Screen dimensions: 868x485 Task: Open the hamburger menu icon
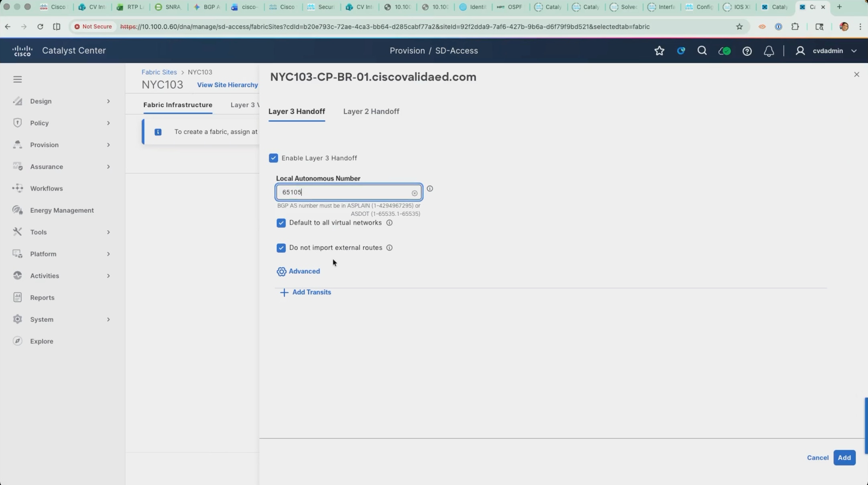pyautogui.click(x=17, y=79)
